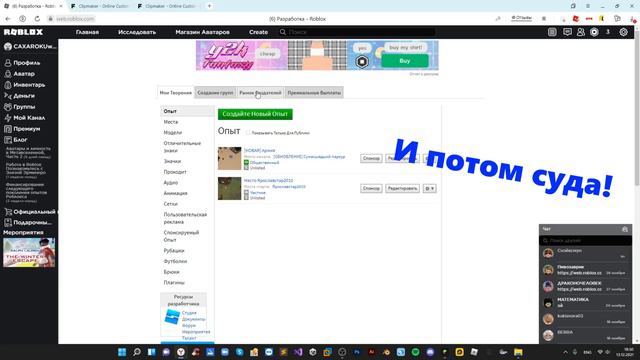
Task: Open Мой Канал in the sidebar
Action: tap(24, 118)
